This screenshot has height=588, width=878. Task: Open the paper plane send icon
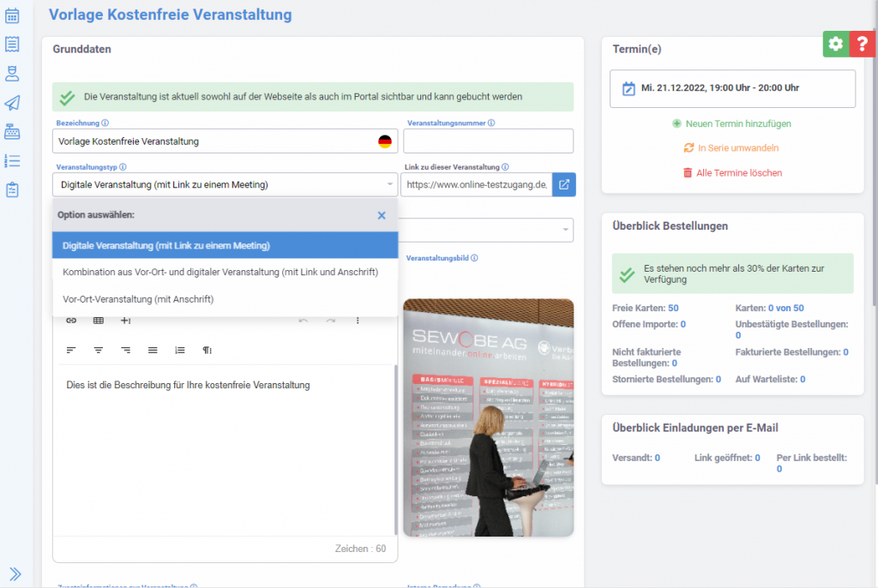pyautogui.click(x=12, y=103)
